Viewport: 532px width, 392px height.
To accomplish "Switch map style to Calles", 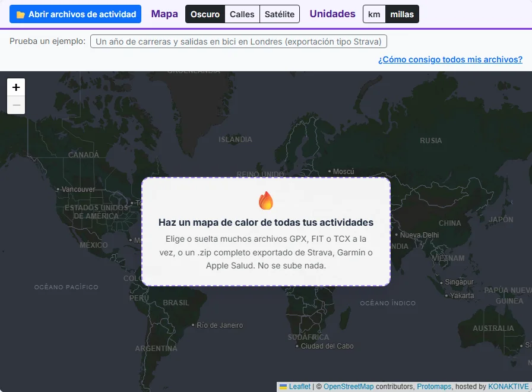I will pyautogui.click(x=242, y=14).
